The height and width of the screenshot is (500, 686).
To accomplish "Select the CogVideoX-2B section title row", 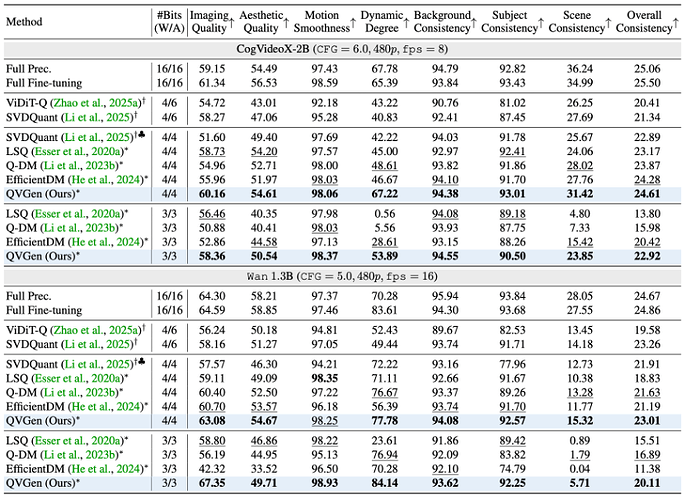I will click(342, 49).
